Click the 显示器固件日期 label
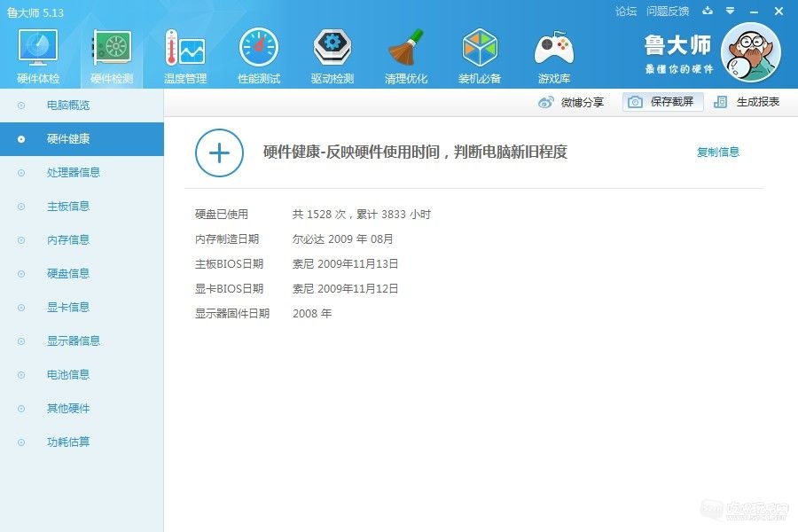The height and width of the screenshot is (532, 798). click(x=232, y=313)
